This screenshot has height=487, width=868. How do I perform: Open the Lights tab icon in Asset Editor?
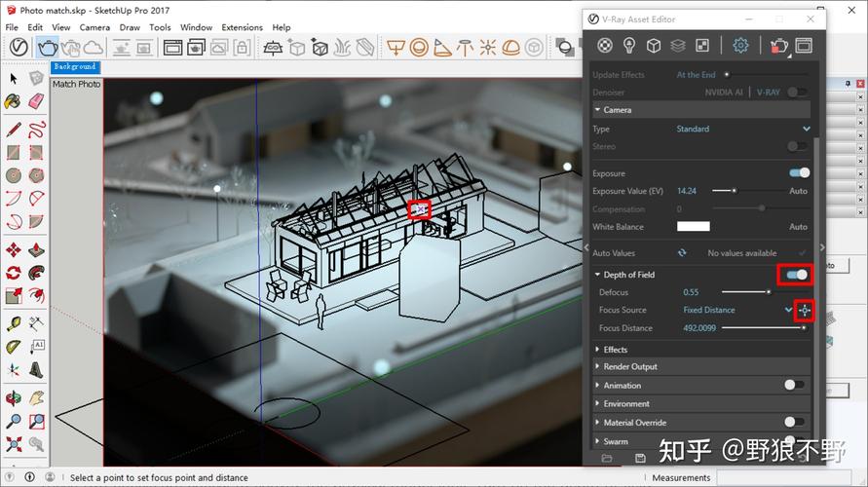coord(629,45)
